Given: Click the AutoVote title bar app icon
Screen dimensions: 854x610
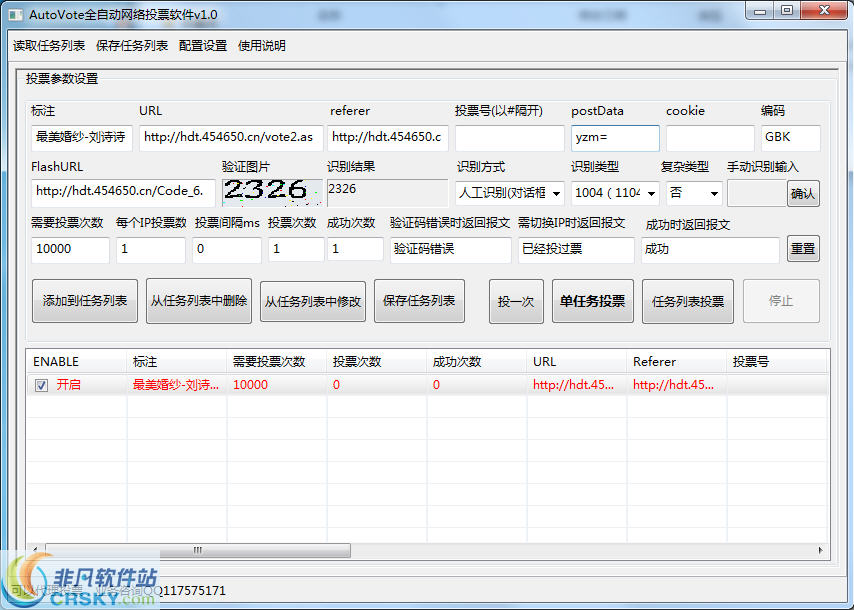Looking at the screenshot, I should click(x=16, y=15).
